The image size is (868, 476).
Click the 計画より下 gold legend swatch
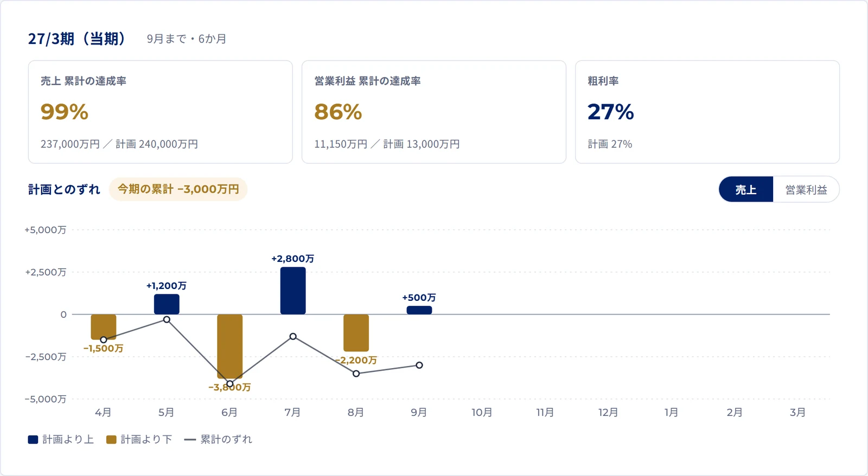click(x=111, y=440)
